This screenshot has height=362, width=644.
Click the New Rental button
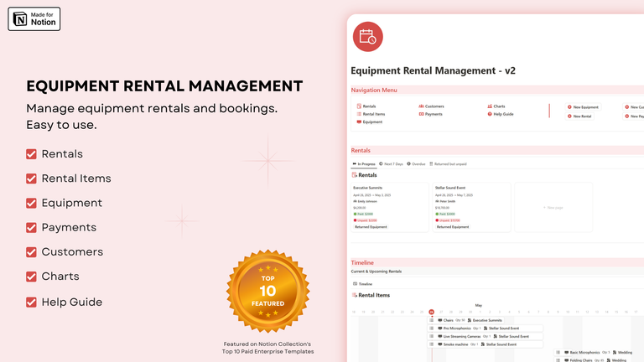(582, 116)
